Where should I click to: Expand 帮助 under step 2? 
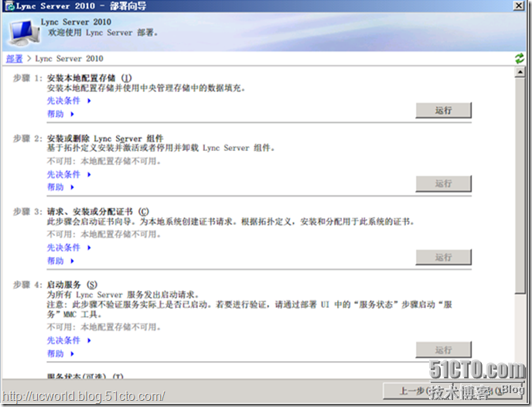[x=60, y=187]
